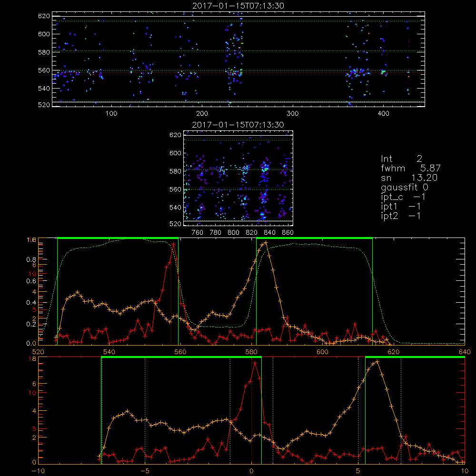Click the top plot title 2017-01-15T07:13:30
Image resolution: width=476 pixels, height=476 pixels.
pyautogui.click(x=238, y=6)
